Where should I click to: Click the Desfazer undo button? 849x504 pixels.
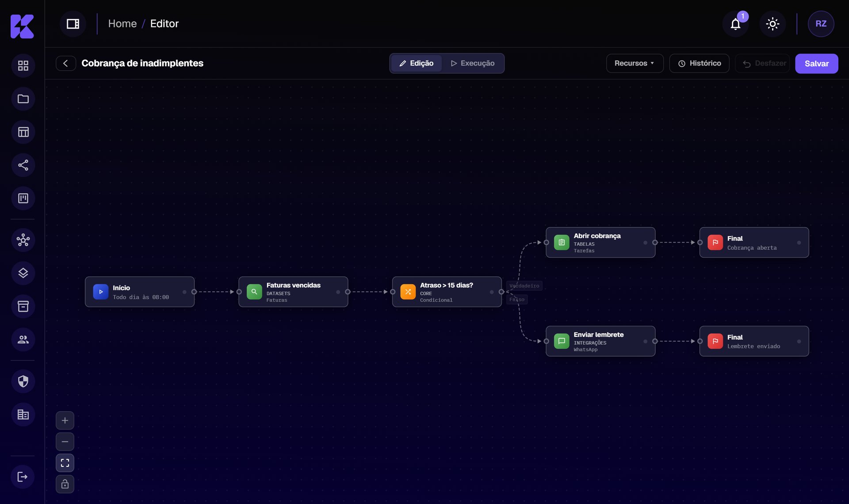tap(763, 63)
